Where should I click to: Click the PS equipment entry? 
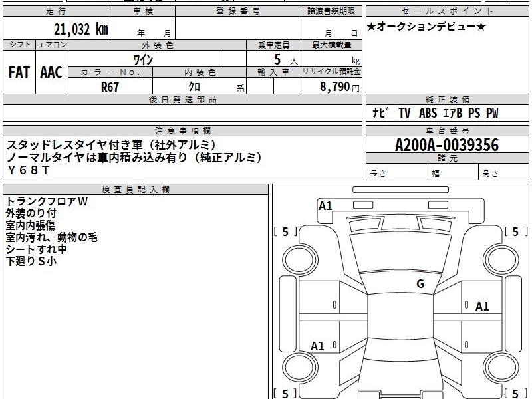tap(474, 112)
